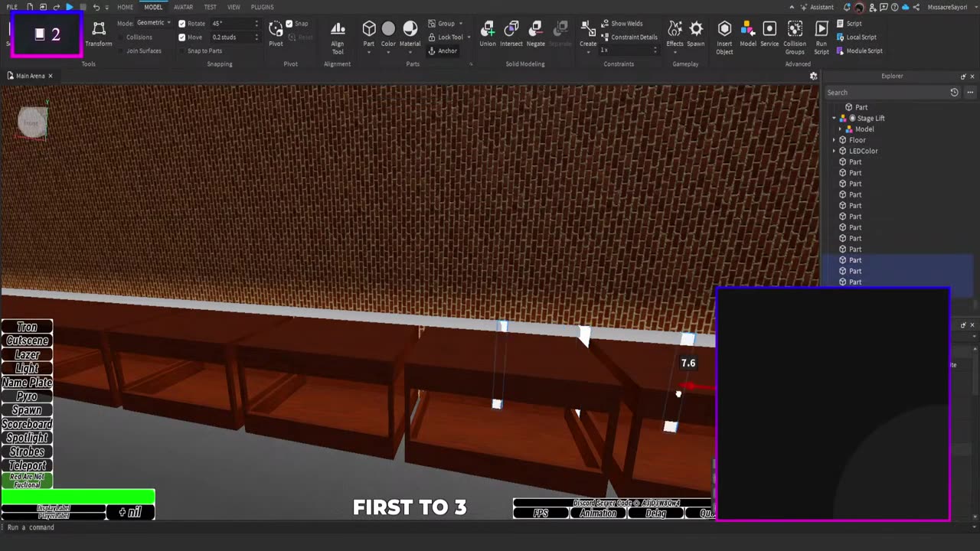
Task: Insert a Local Script
Action: tap(857, 37)
